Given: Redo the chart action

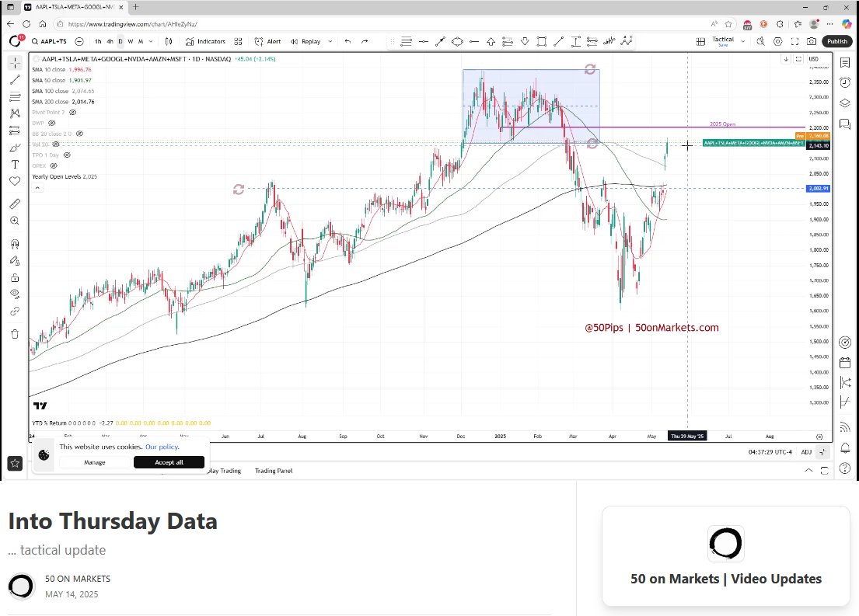Looking at the screenshot, I should click(x=365, y=42).
